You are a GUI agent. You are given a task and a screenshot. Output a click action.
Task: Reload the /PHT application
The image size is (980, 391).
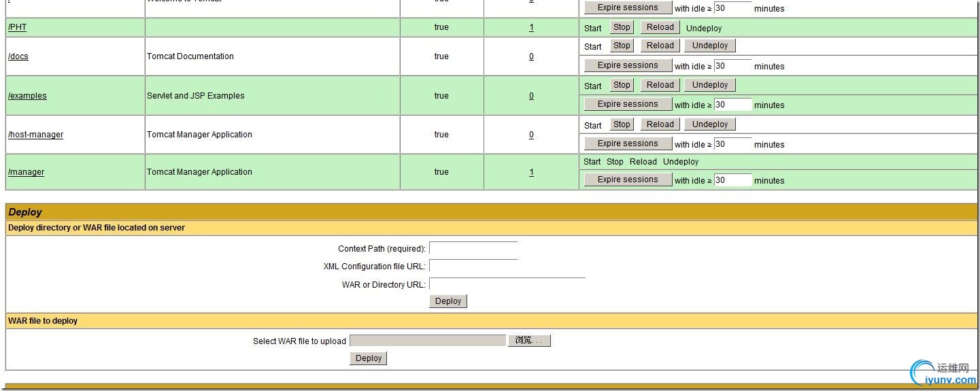tap(660, 27)
